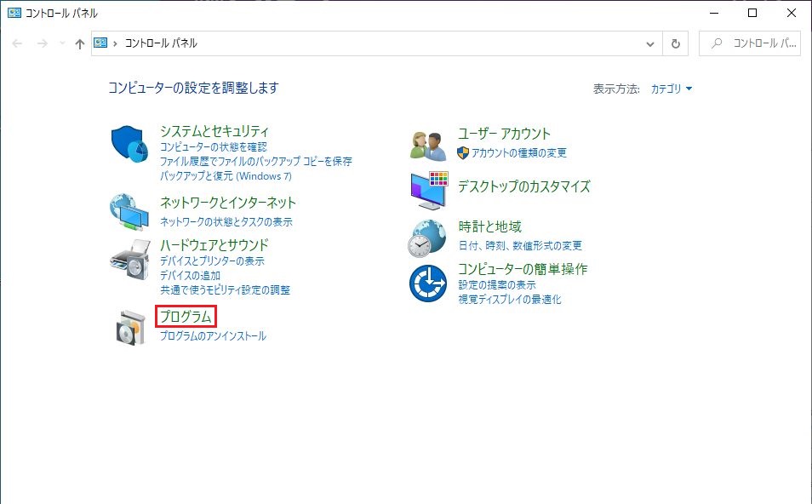Open the カテゴリ view-by dropdown

[x=672, y=89]
